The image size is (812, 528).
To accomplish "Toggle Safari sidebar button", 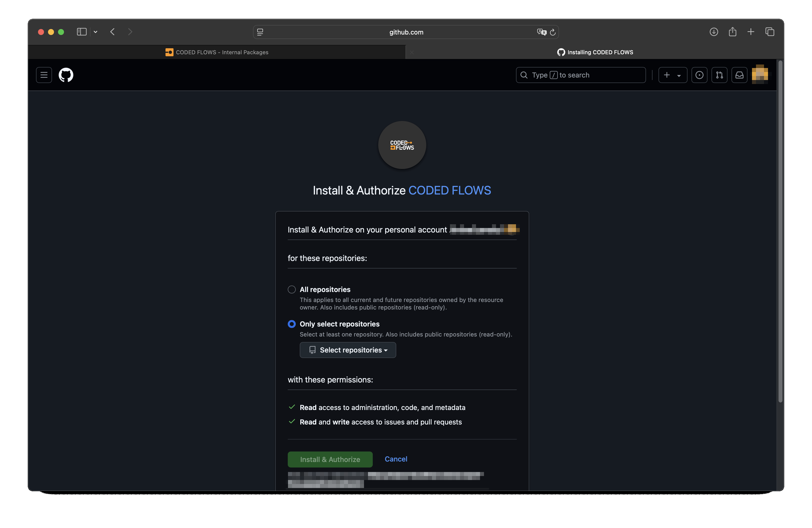I will tap(81, 32).
